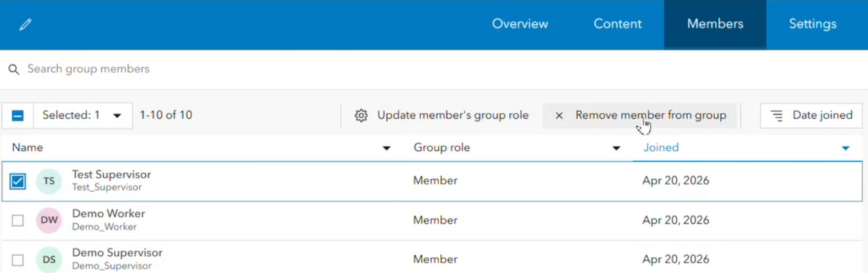The width and height of the screenshot is (868, 273).
Task: Click Apr 20, 2026 in Demo Worker row
Action: pyautogui.click(x=676, y=221)
